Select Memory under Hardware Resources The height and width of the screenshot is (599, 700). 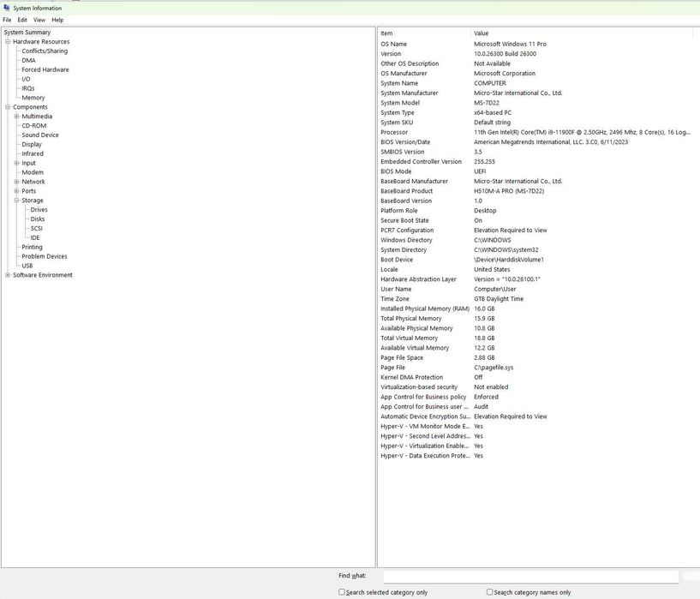click(33, 98)
